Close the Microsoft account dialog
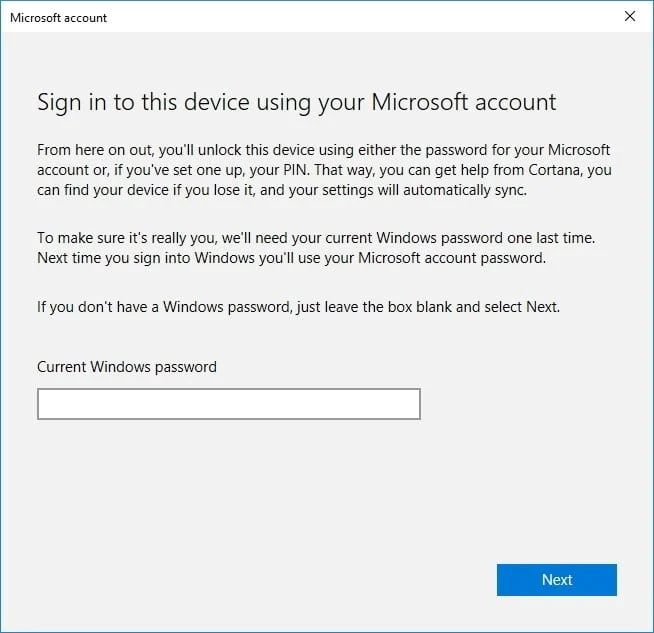Viewport: 654px width, 633px height. click(x=630, y=16)
